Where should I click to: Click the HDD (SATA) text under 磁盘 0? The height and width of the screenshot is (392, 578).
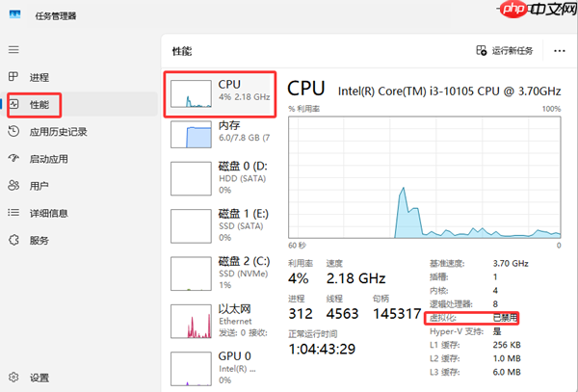pyautogui.click(x=242, y=179)
